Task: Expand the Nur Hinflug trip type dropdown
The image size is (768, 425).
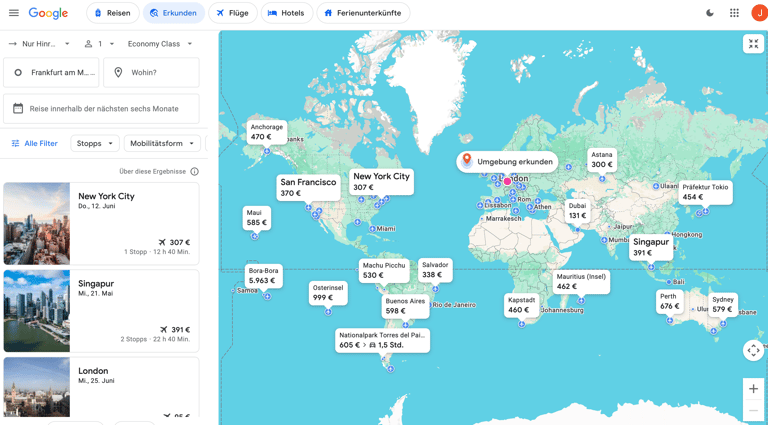Action: [40, 44]
